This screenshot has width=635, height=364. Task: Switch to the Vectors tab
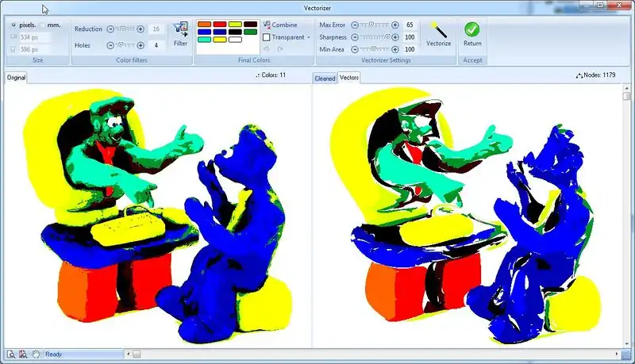[x=349, y=78]
